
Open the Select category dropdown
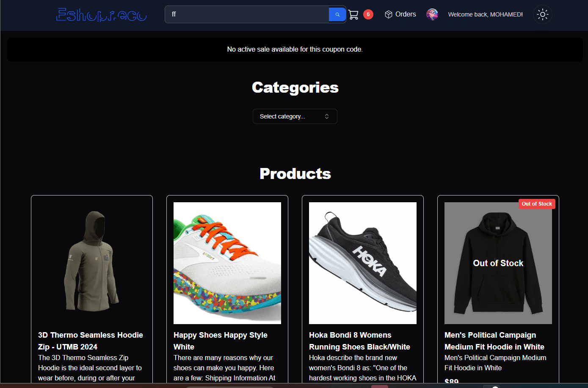click(295, 116)
